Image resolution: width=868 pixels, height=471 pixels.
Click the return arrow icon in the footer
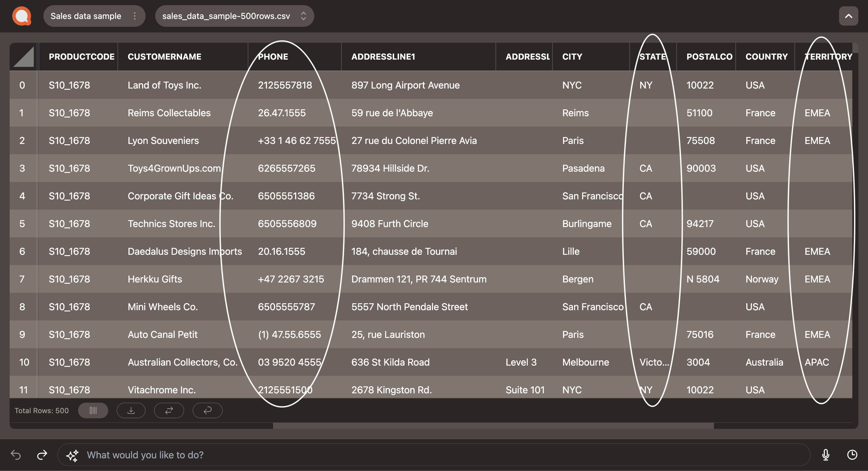208,410
